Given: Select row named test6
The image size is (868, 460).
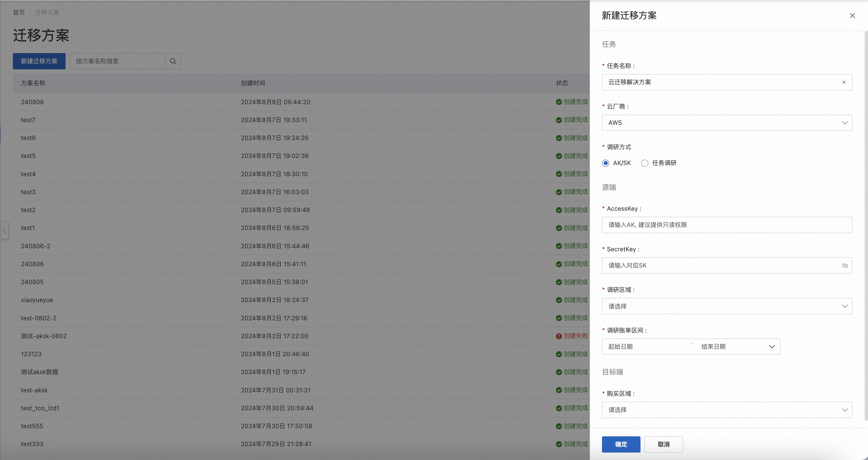Looking at the screenshot, I should point(302,138).
